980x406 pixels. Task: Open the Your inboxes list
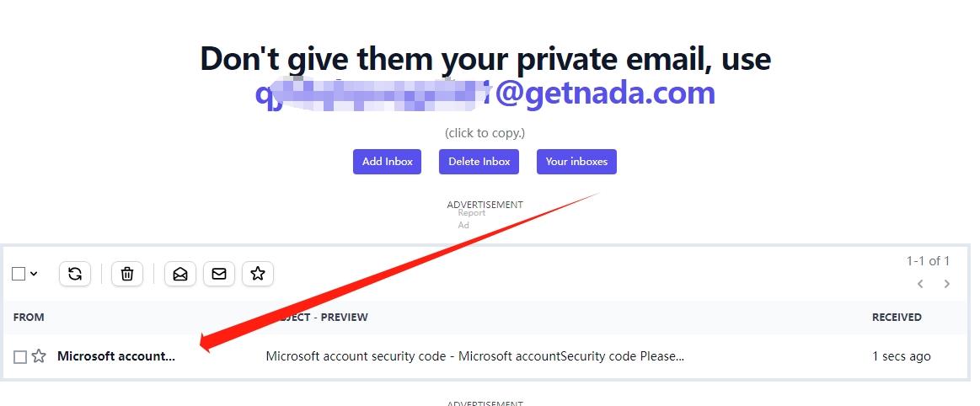click(x=576, y=162)
